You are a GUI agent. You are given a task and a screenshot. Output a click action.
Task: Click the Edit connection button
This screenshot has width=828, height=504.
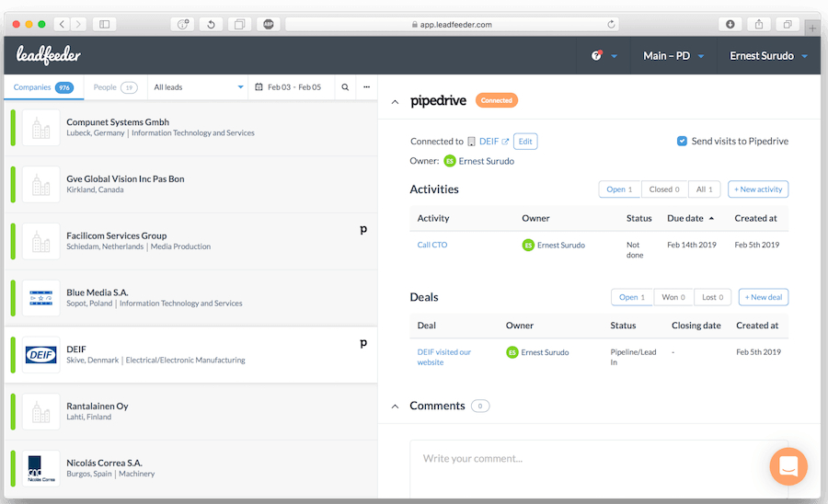click(x=525, y=142)
